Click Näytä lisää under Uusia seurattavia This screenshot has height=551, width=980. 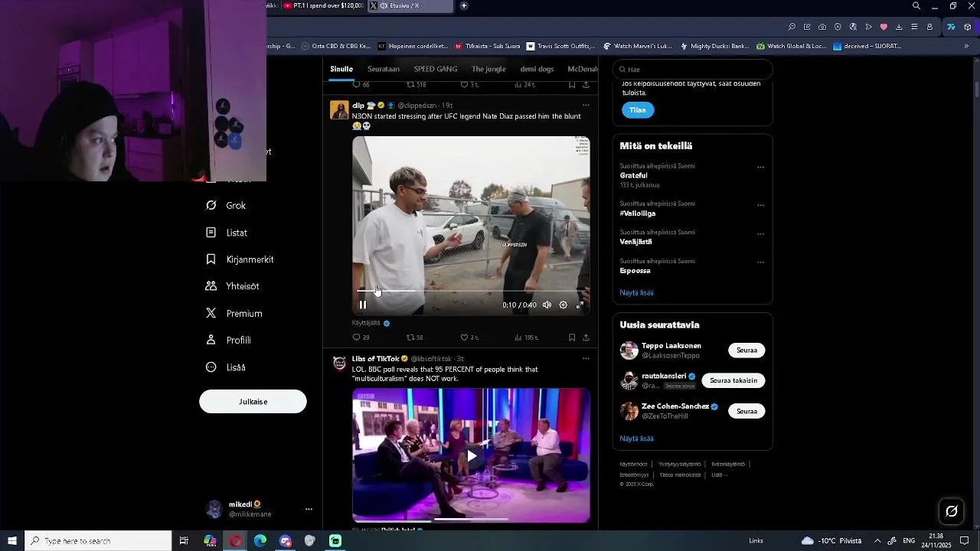[x=636, y=439]
